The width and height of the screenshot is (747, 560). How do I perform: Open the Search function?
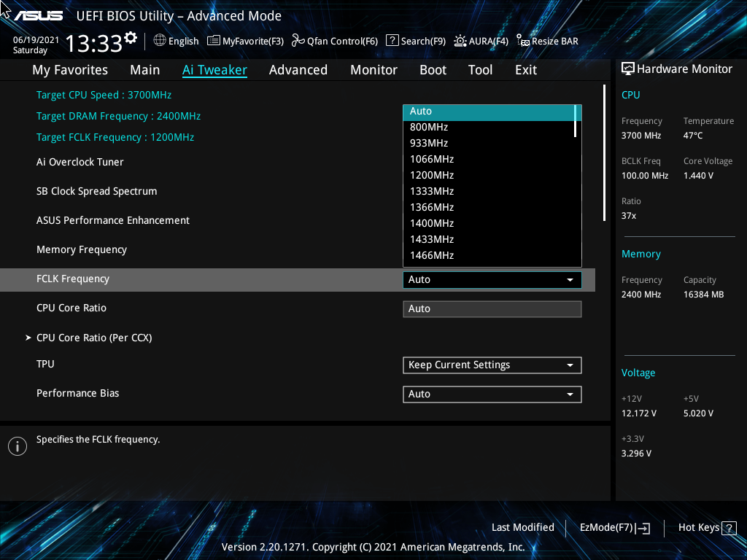[415, 41]
